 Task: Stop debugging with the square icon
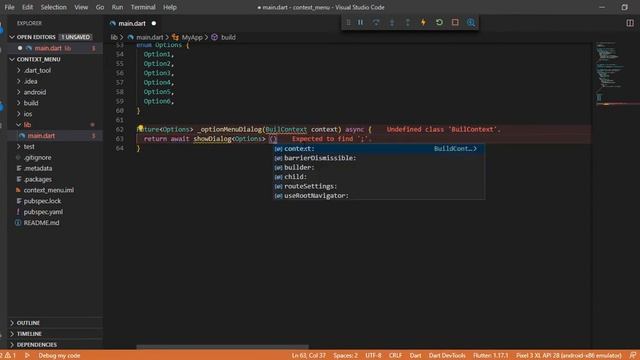455,22
